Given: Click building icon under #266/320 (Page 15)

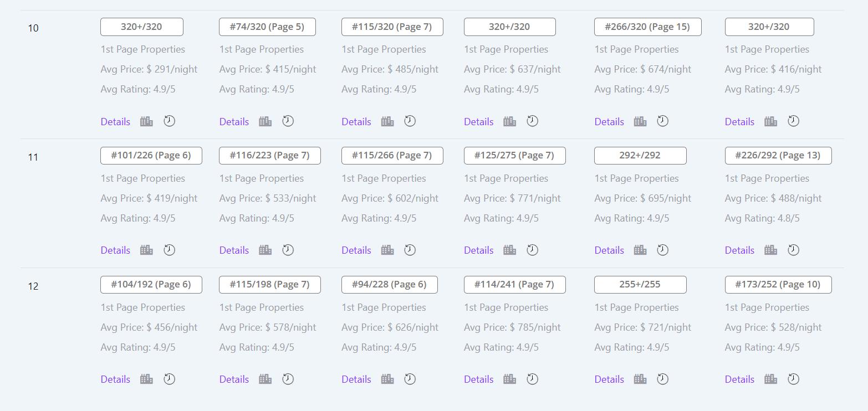Looking at the screenshot, I should pos(640,121).
